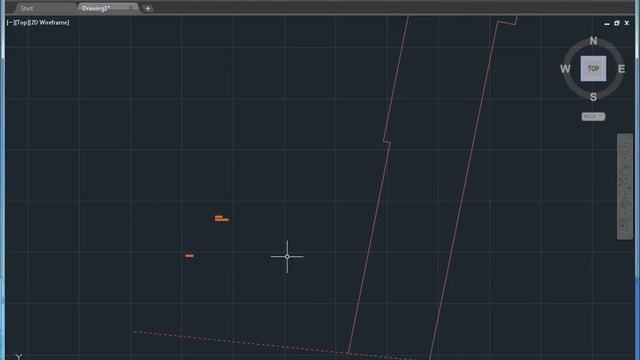Viewport: 640px width, 360px height.
Task: Open the [Top] view controls menu
Action: 21,22
